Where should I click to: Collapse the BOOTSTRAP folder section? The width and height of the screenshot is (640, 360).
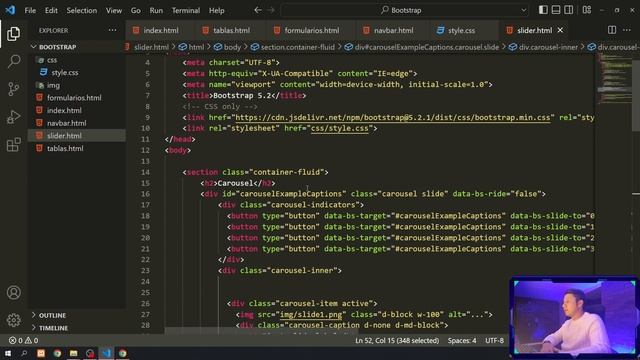click(57, 47)
